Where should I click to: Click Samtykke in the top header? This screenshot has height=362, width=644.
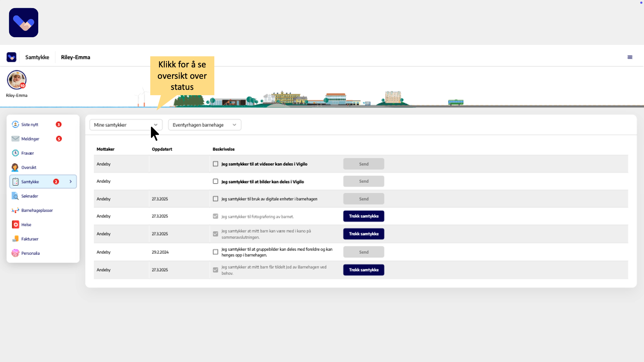37,57
